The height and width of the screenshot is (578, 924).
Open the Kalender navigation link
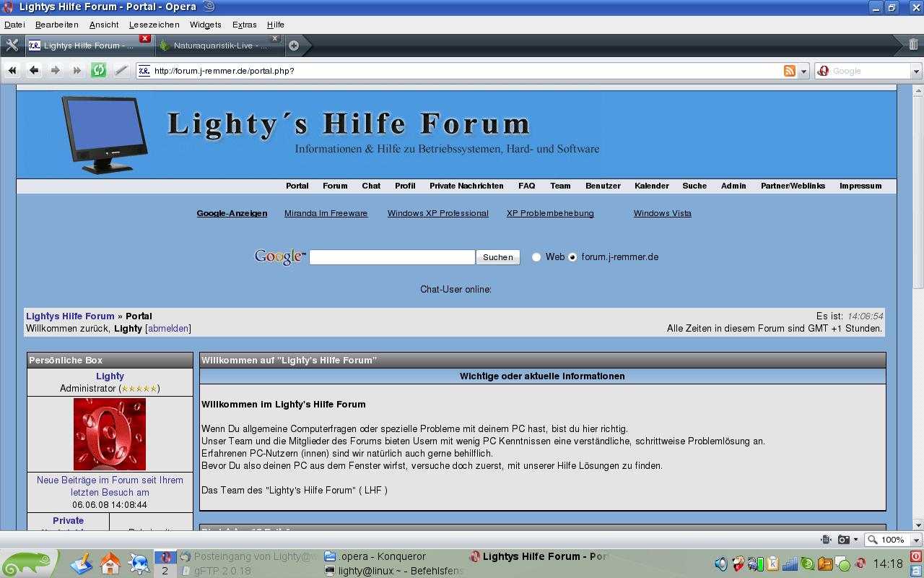652,186
